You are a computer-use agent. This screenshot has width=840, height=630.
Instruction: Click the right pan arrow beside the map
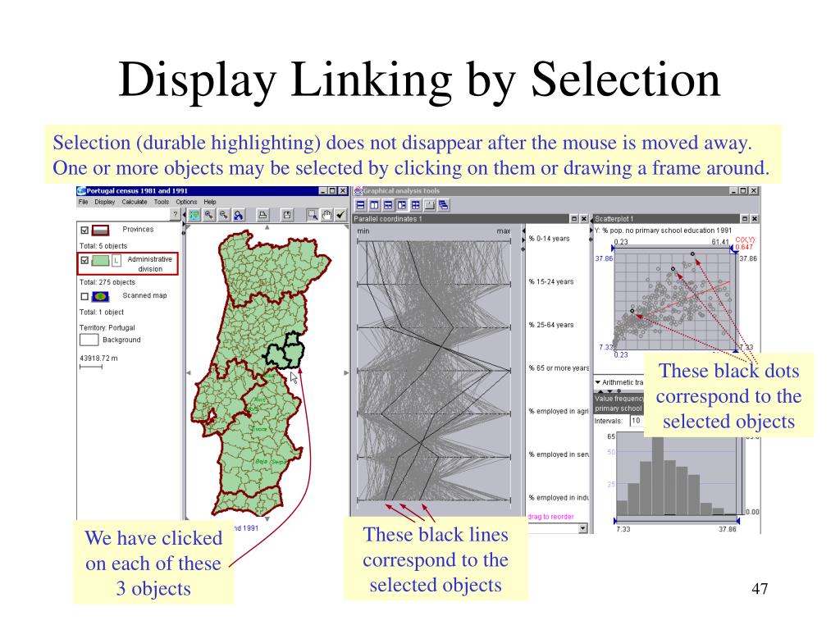(346, 372)
